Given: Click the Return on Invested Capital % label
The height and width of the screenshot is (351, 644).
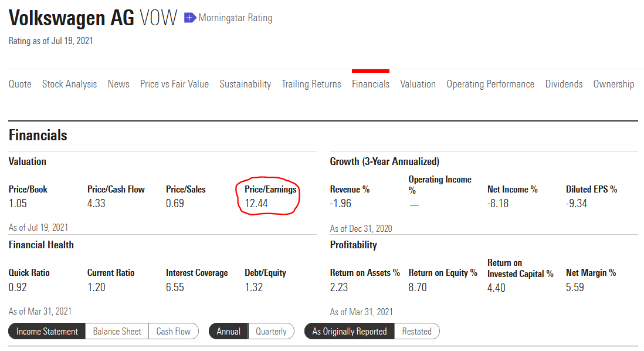Looking at the screenshot, I should [x=520, y=268].
